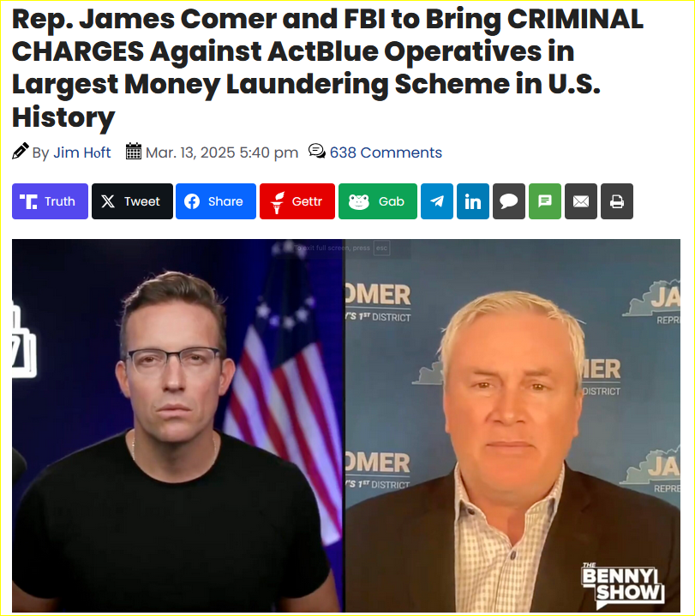Print the article with printer icon
The image size is (695, 616).
click(x=616, y=201)
